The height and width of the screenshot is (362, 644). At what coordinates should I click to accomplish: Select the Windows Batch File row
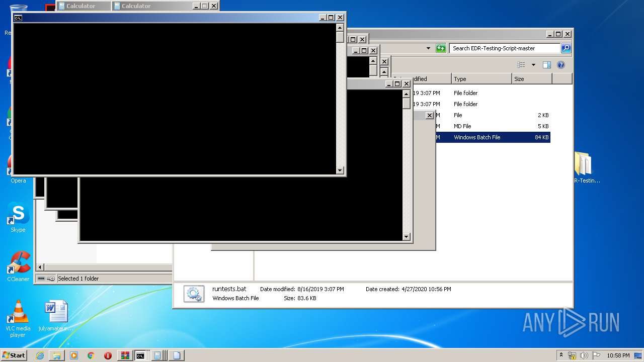click(x=493, y=137)
